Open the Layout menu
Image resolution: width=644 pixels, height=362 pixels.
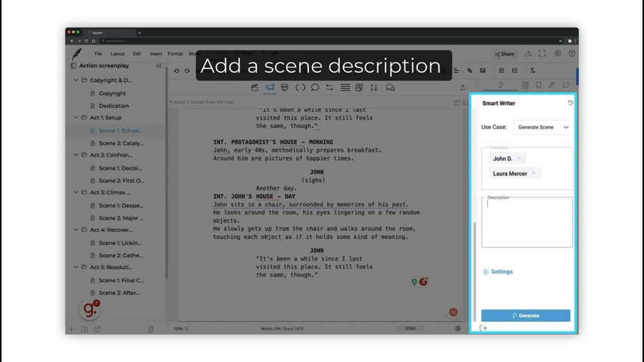tap(118, 54)
